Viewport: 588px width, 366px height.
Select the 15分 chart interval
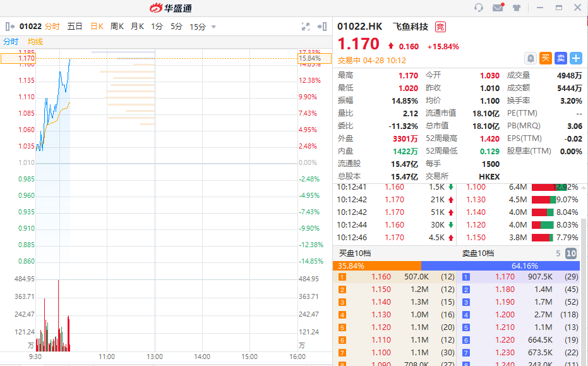click(198, 27)
